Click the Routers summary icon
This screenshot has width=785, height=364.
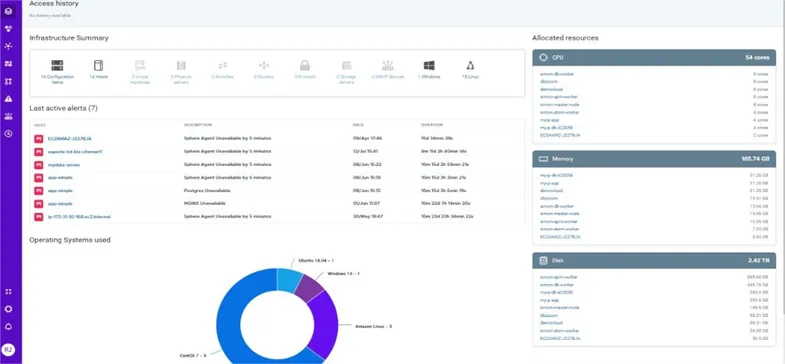tap(263, 66)
